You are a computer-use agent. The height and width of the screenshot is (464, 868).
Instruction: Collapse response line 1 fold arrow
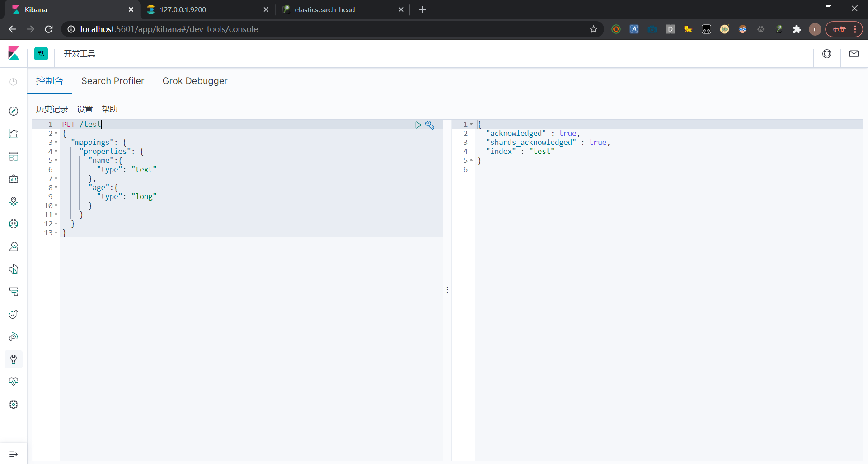click(471, 125)
